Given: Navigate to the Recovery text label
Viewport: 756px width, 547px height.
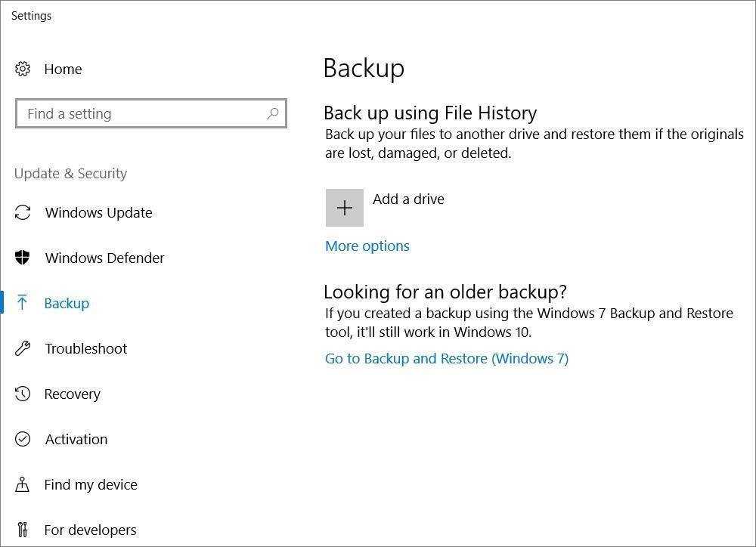Looking at the screenshot, I should tap(72, 394).
